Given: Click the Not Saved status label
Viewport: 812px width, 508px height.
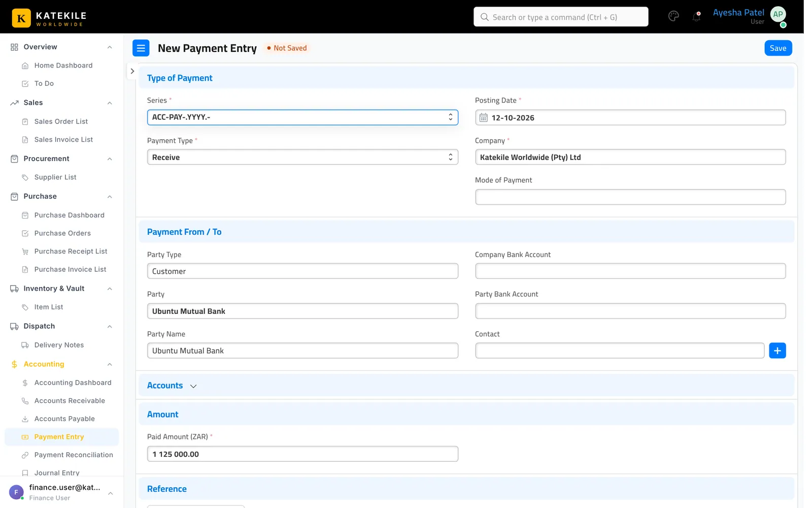Looking at the screenshot, I should coord(287,48).
